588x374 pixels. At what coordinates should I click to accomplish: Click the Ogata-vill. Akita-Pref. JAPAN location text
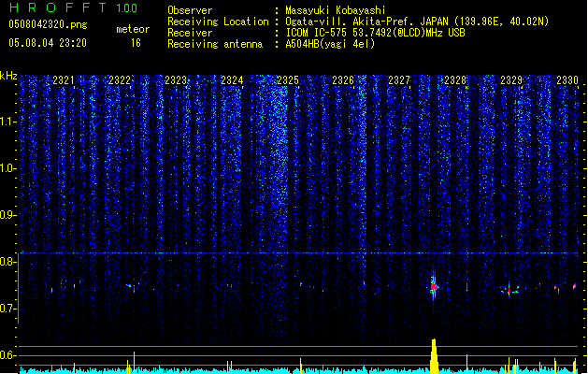point(417,22)
